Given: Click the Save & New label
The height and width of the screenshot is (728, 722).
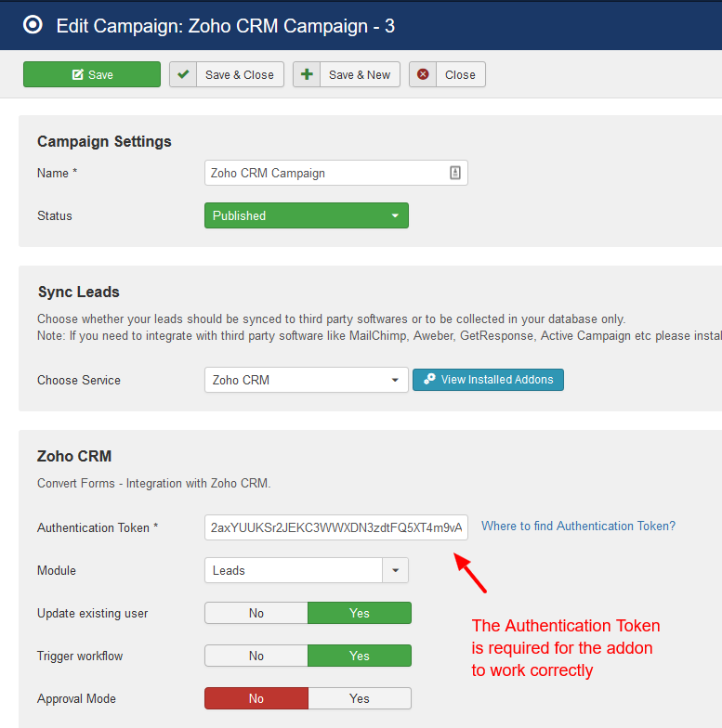Looking at the screenshot, I should click(x=360, y=74).
